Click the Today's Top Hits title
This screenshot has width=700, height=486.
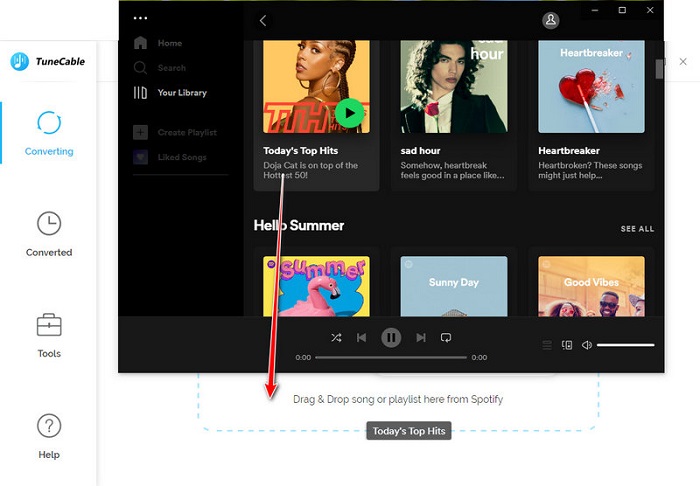(x=300, y=151)
